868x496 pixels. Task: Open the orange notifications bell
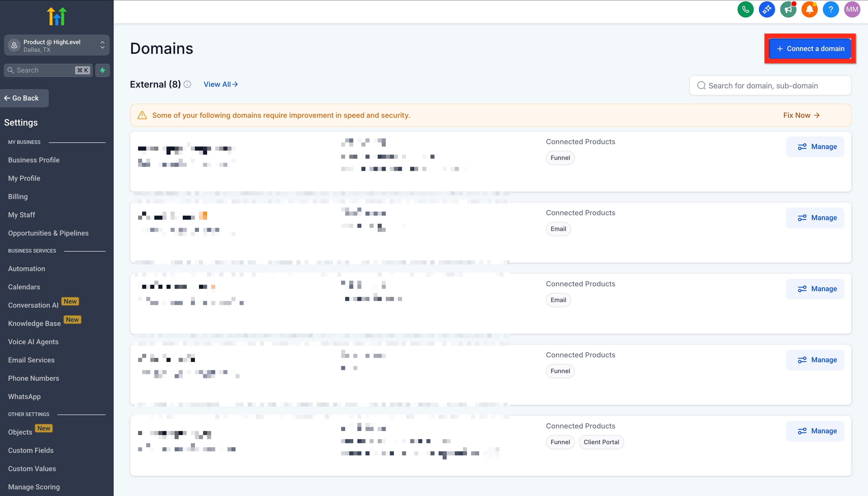coord(809,10)
